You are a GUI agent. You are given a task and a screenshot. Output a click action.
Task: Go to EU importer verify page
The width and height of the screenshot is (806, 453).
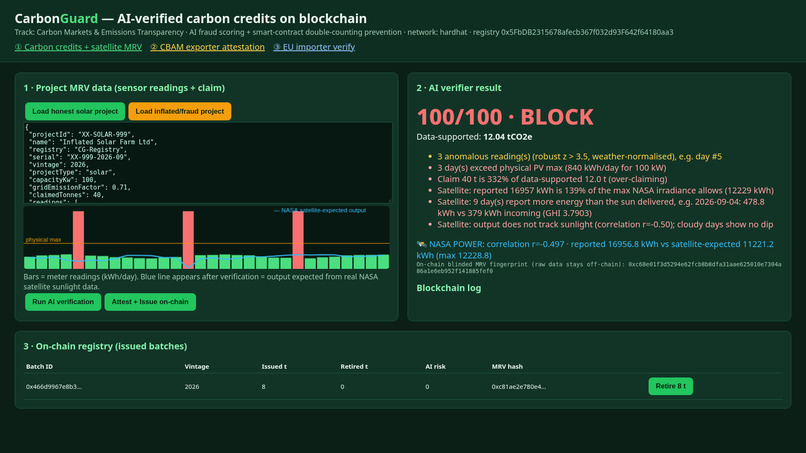pos(314,47)
